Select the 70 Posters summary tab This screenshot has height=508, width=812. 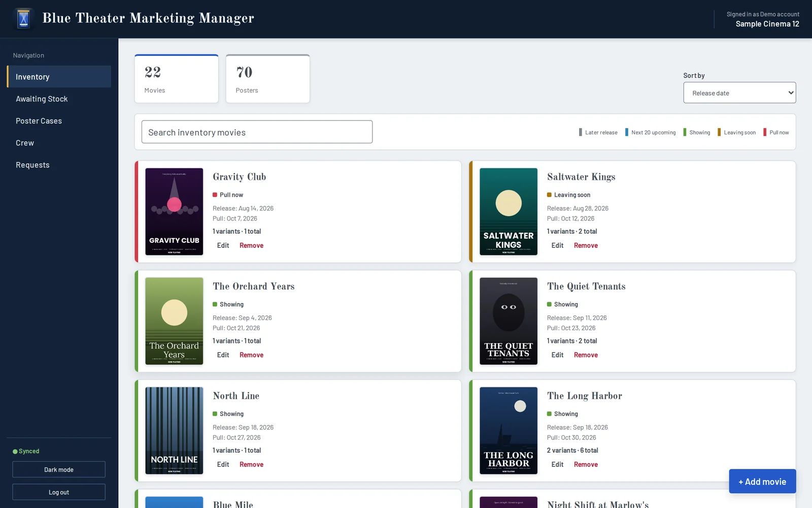268,79
